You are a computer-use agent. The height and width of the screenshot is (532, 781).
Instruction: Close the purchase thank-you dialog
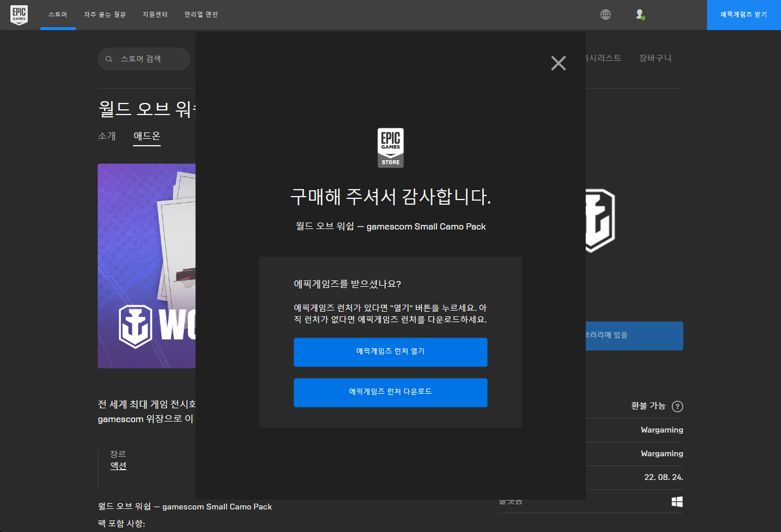[x=558, y=63]
